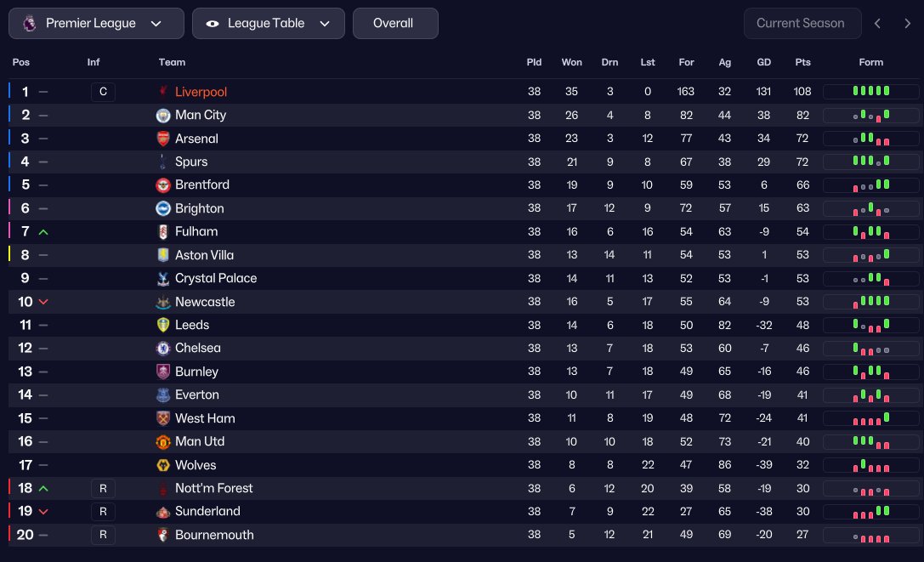Screen dimensions: 924x562
Task: Open the Liverpool team name link
Action: pyautogui.click(x=201, y=92)
